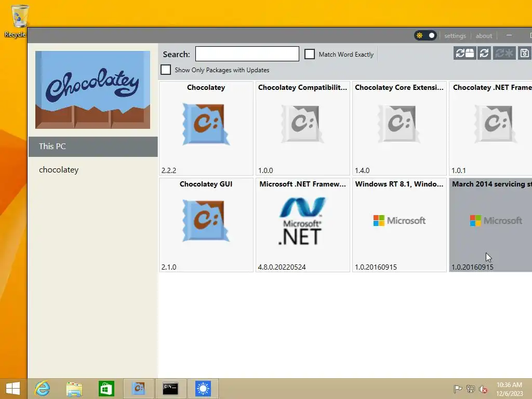Open Windows Start button
This screenshot has width=532, height=399.
[13, 389]
